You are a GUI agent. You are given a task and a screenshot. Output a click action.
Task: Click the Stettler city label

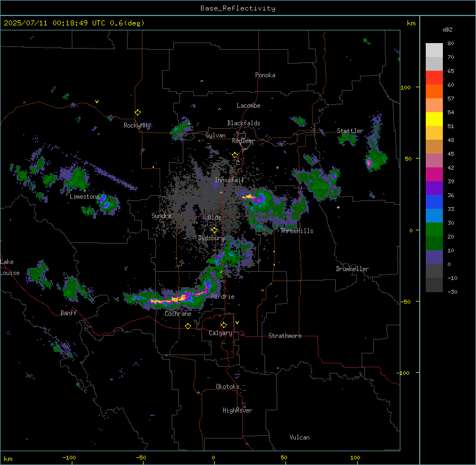[350, 131]
